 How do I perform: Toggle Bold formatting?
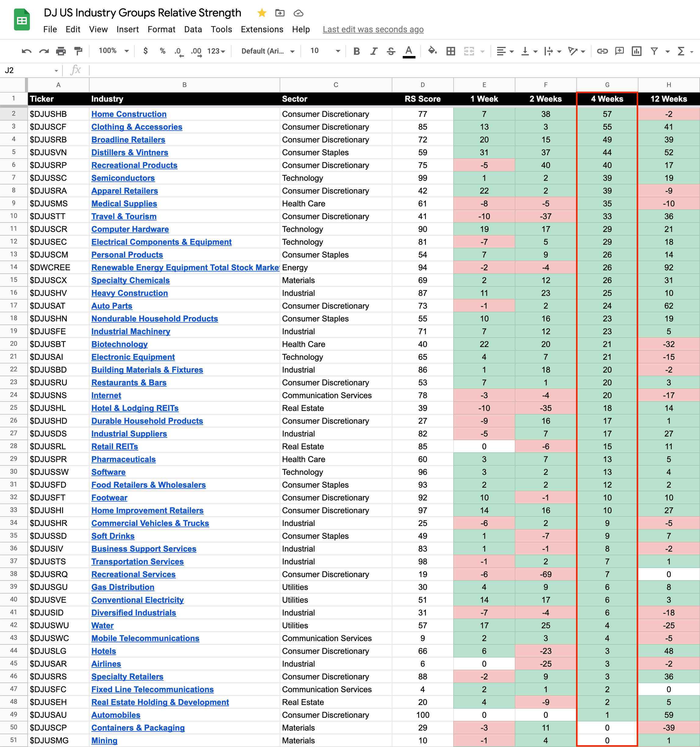click(x=356, y=51)
